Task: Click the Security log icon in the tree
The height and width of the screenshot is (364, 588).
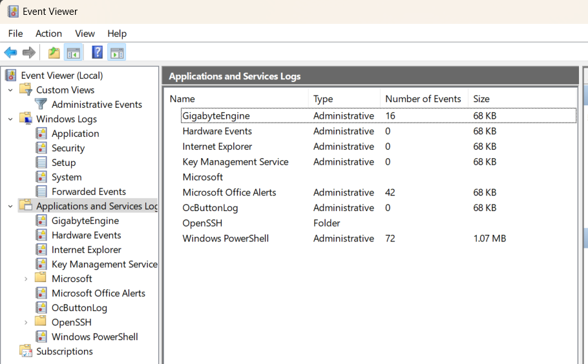Action: (x=41, y=148)
